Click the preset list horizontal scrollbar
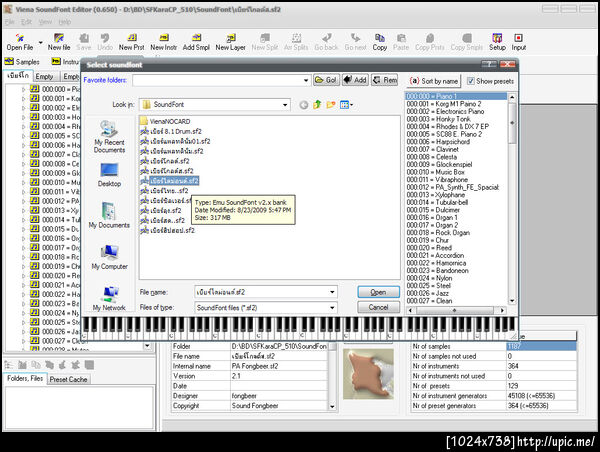 [455, 310]
